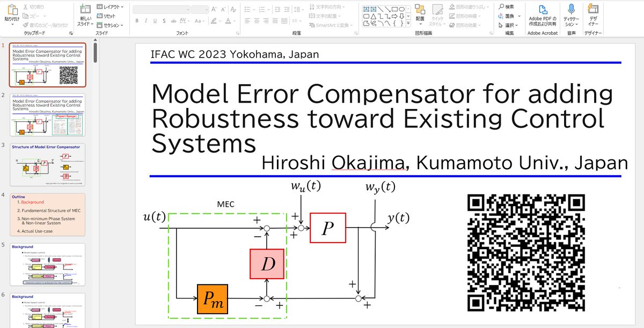The height and width of the screenshot is (328, 644).
Task: Select slide 3 Structure of Model Error Compensator
Action: (x=48, y=165)
